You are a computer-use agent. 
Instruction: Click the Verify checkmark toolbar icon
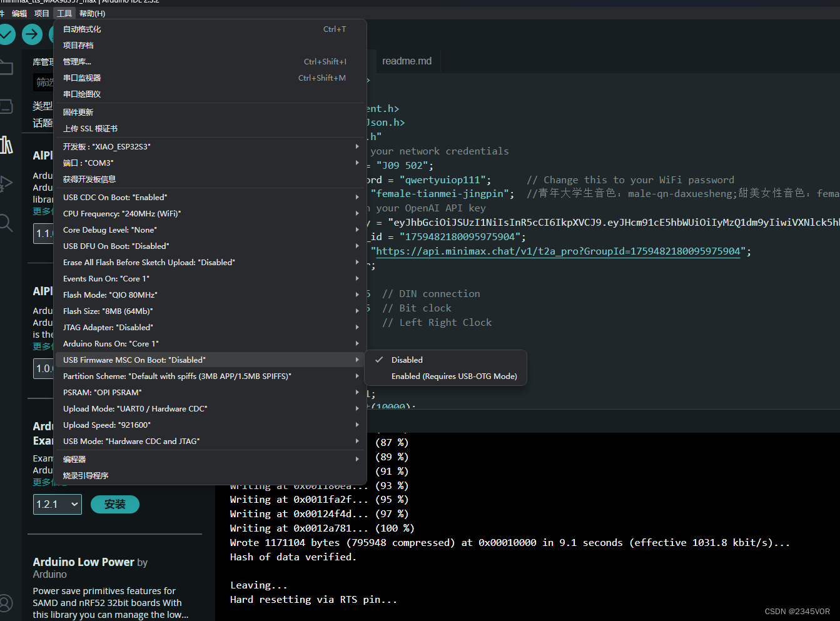point(6,34)
